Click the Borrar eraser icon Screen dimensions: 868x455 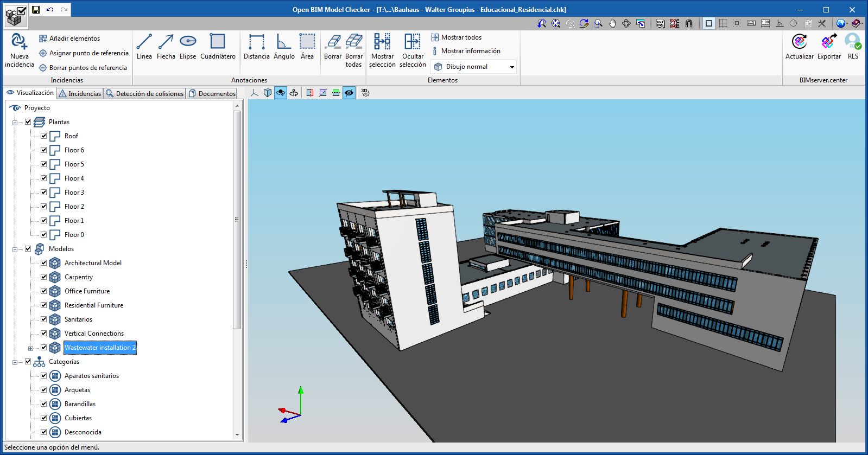tap(333, 42)
